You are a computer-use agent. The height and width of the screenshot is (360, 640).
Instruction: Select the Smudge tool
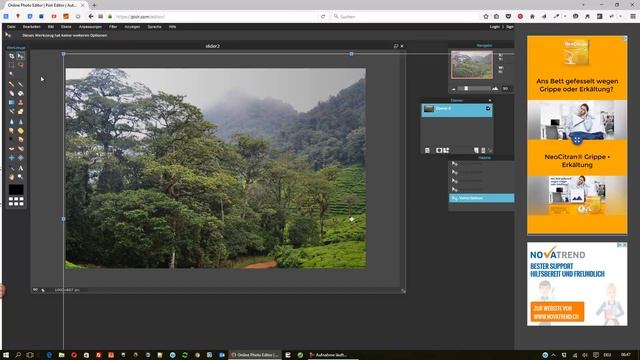click(11, 131)
